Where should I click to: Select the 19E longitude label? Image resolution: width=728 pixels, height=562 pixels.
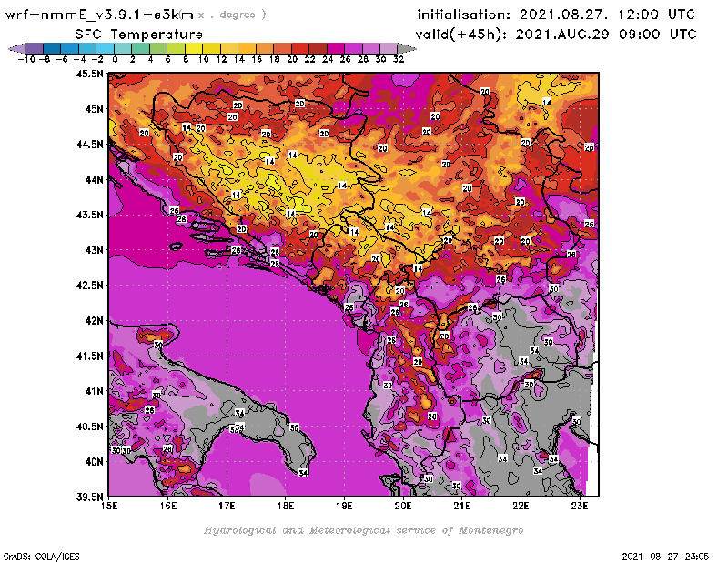344,506
